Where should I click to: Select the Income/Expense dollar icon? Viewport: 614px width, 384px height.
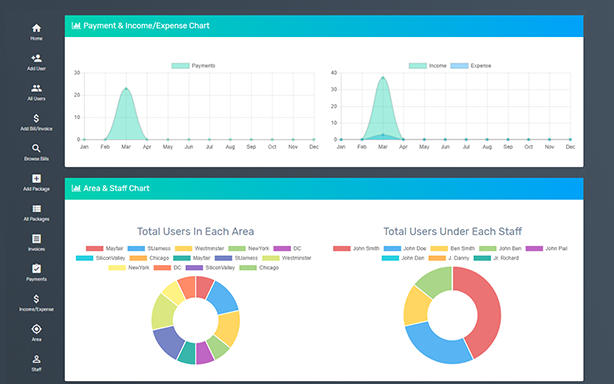[36, 299]
